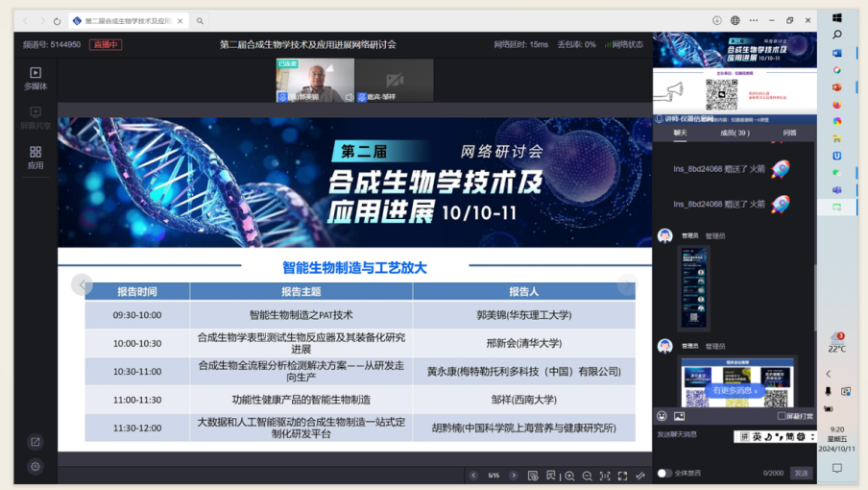Check the 屏蔽打赏 checkbox
The height and width of the screenshot is (490, 868).
pos(783,416)
